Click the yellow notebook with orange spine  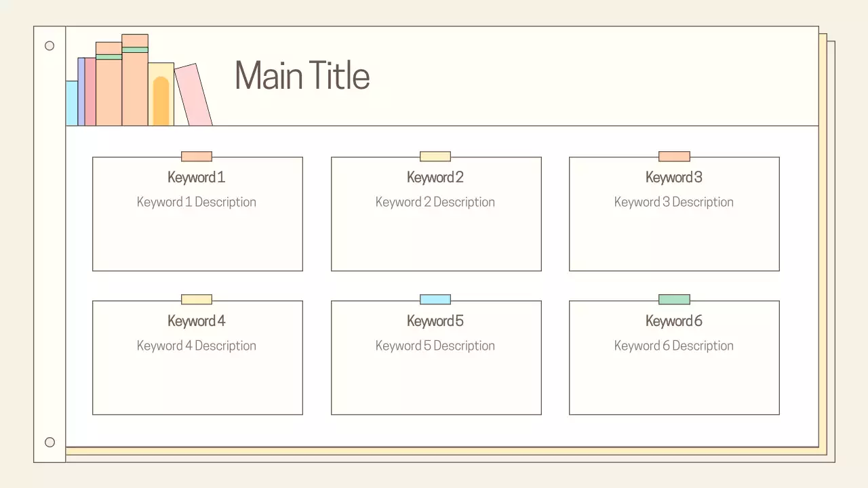pyautogui.click(x=160, y=95)
